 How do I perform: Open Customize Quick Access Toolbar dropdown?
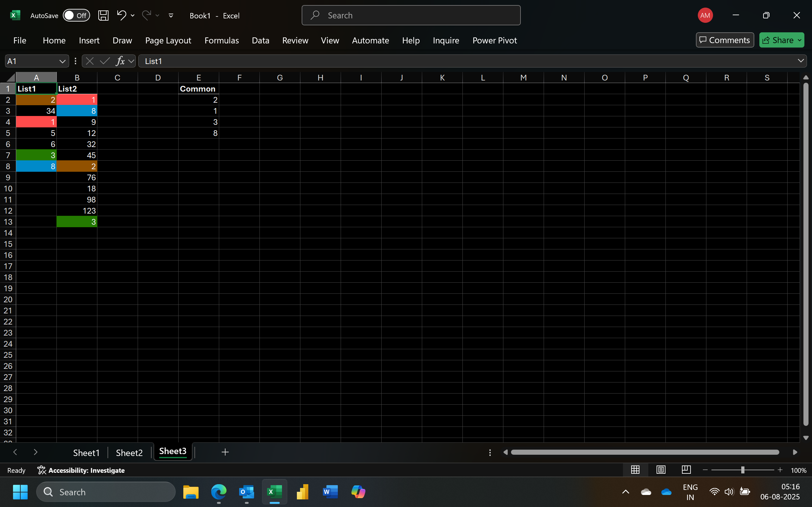coord(171,16)
